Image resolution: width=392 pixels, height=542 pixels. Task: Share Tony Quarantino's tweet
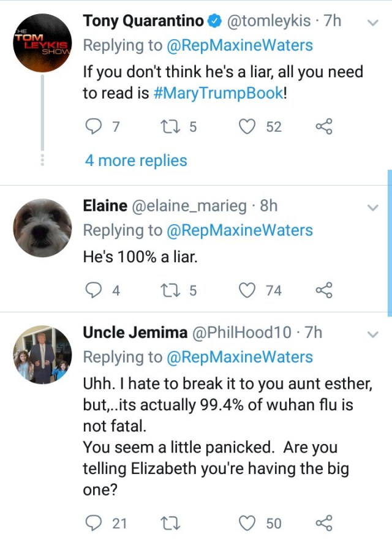pos(323,127)
